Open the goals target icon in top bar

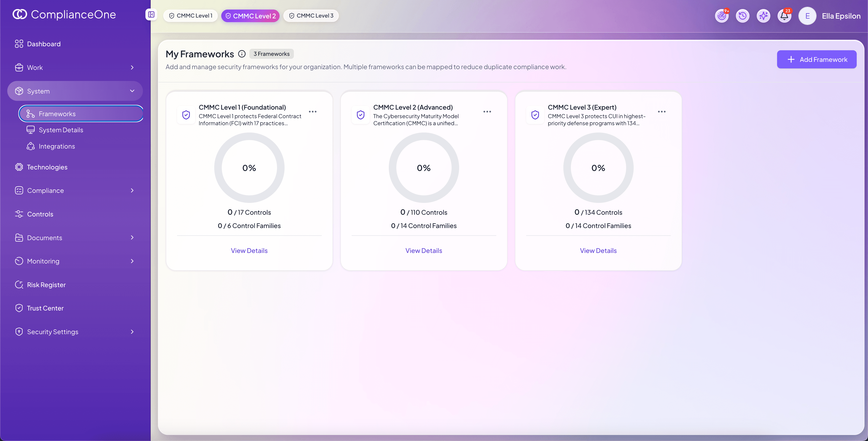722,16
